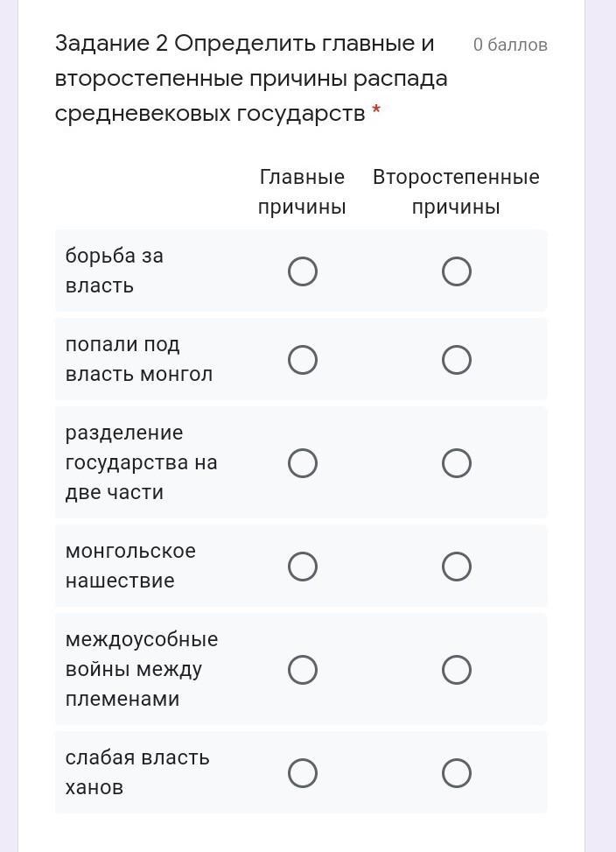The height and width of the screenshot is (852, 616).
Task: Choose Главные причины for 'разделение государства на две части'
Action: [x=303, y=463]
